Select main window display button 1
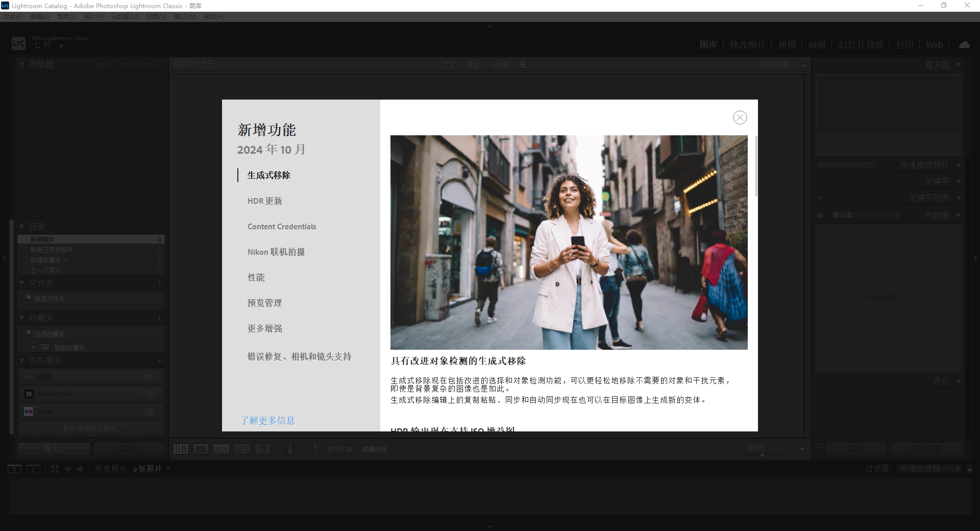Viewport: 980px width, 531px height. coord(14,469)
